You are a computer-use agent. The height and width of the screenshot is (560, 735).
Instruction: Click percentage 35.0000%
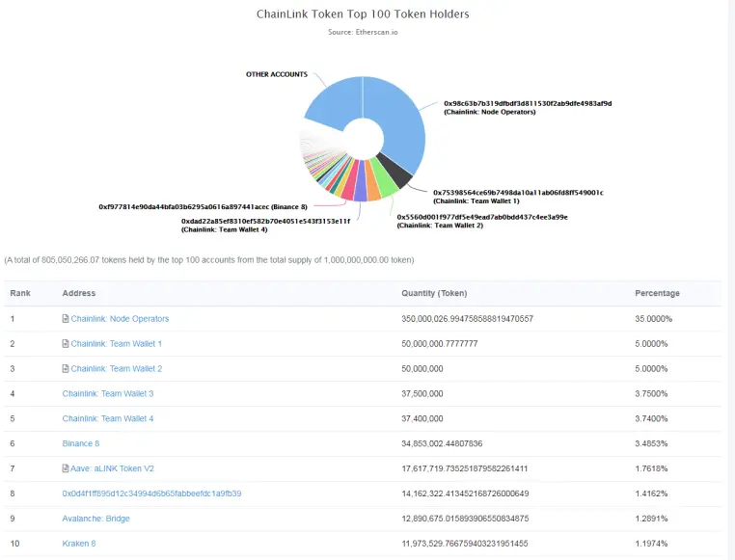click(x=653, y=319)
